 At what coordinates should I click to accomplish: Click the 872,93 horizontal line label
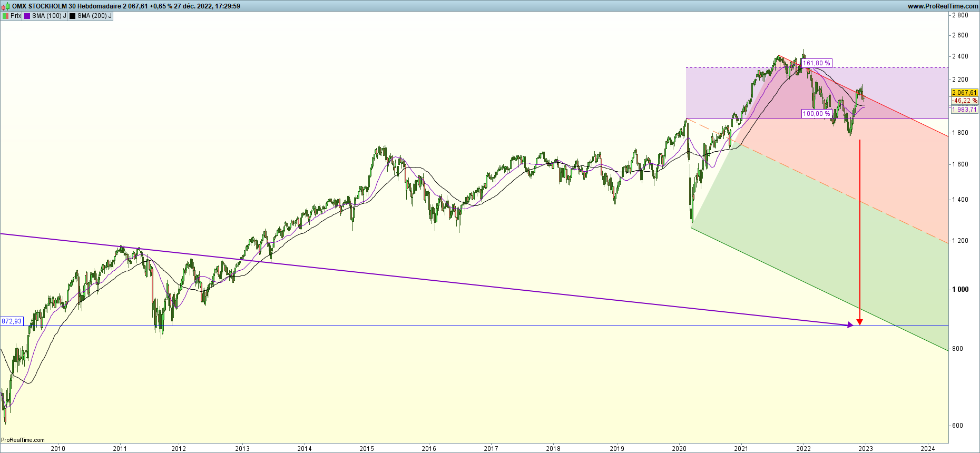tap(12, 321)
